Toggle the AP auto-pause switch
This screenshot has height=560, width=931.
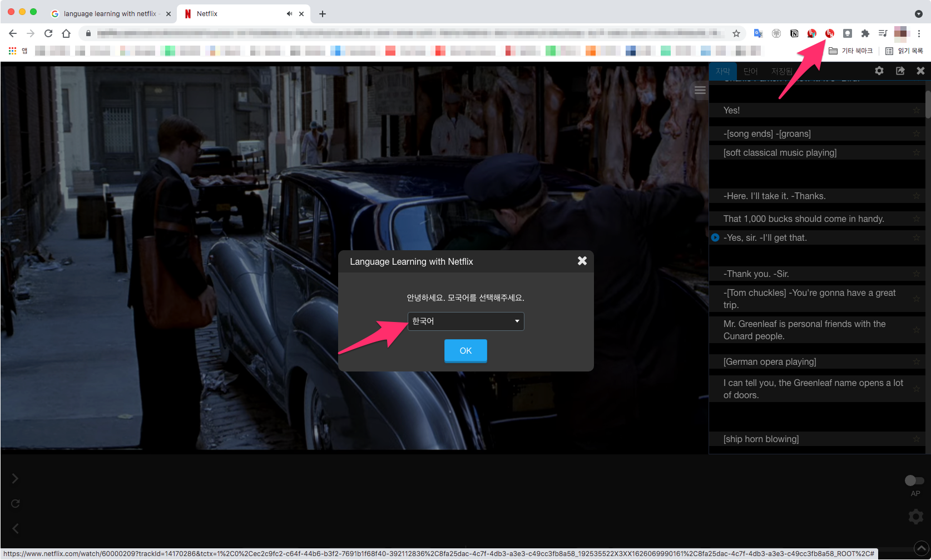coord(914,480)
